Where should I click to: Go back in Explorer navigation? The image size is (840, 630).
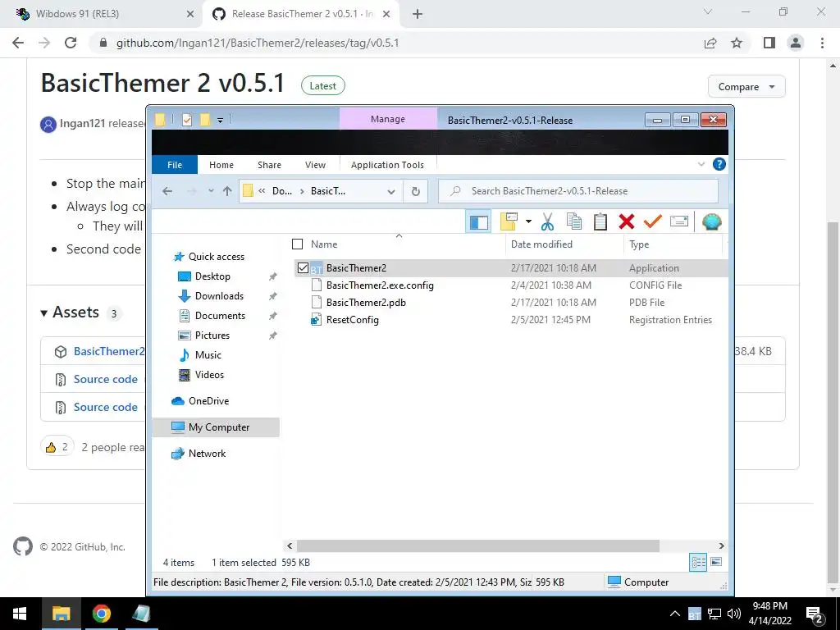pyautogui.click(x=167, y=191)
